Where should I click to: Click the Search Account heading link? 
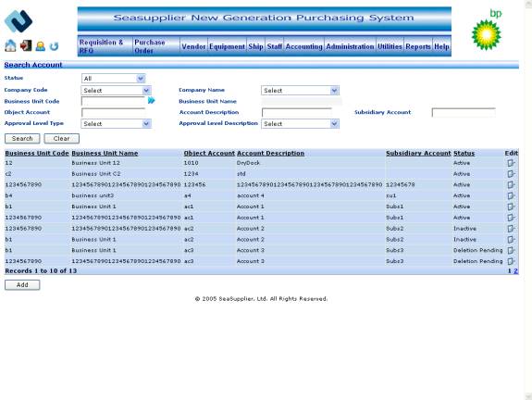point(33,65)
